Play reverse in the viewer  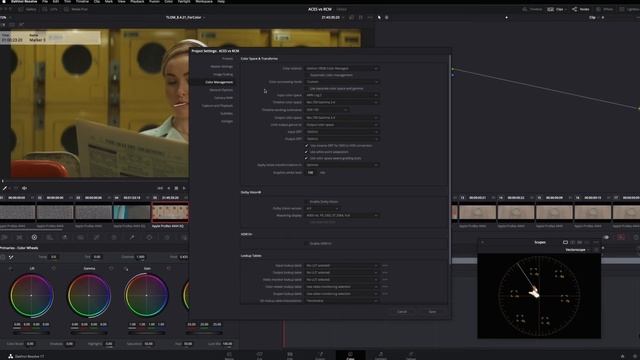coord(168,188)
